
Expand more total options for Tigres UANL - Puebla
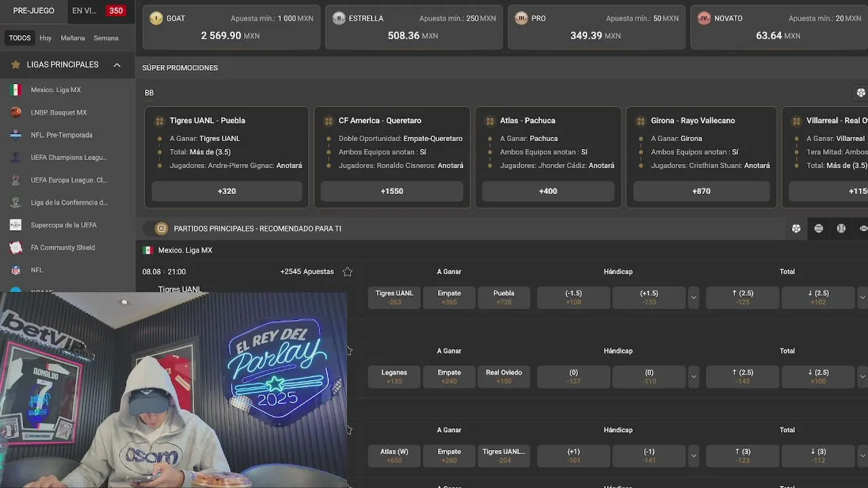[863, 298]
